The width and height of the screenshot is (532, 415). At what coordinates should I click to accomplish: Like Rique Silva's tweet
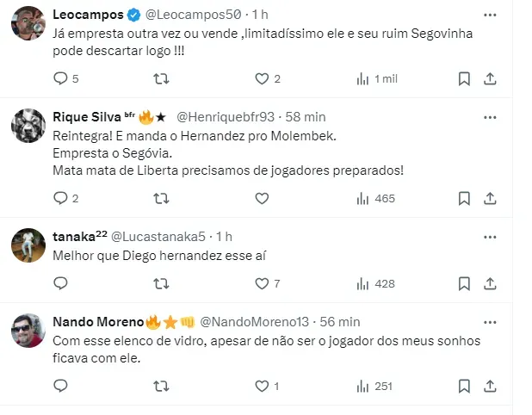(263, 198)
